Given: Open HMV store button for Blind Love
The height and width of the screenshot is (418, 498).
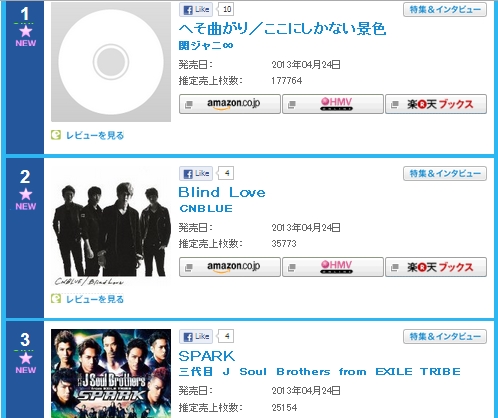Looking at the screenshot, I should coord(333,267).
